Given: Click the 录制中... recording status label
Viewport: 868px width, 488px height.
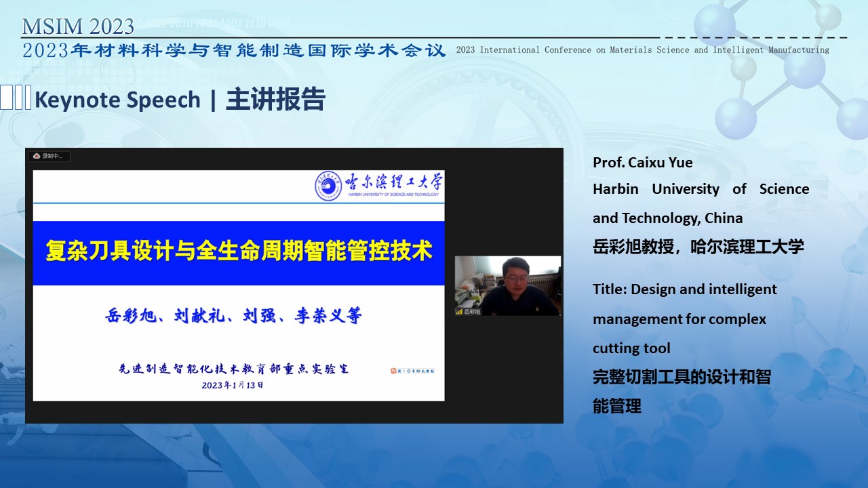Looking at the screenshot, I should point(52,156).
